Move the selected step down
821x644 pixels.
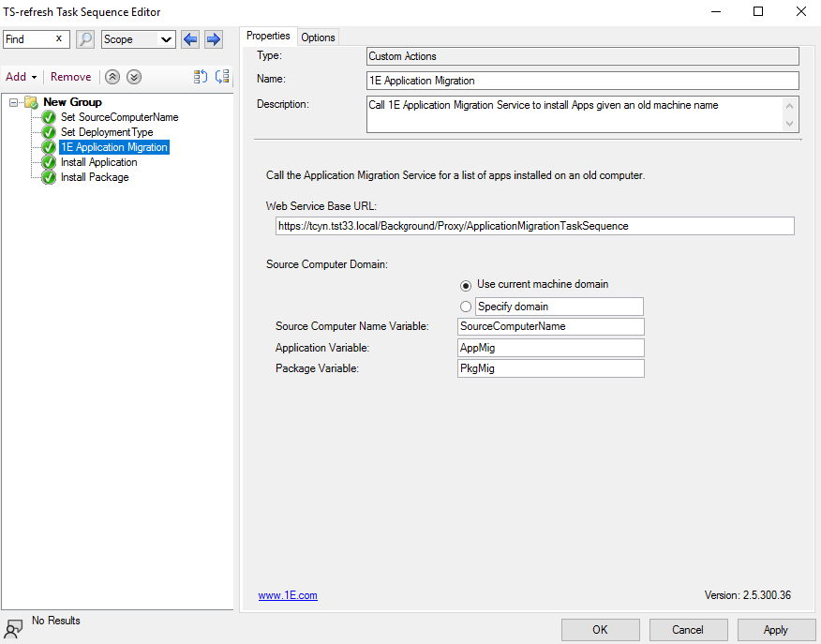(x=134, y=77)
